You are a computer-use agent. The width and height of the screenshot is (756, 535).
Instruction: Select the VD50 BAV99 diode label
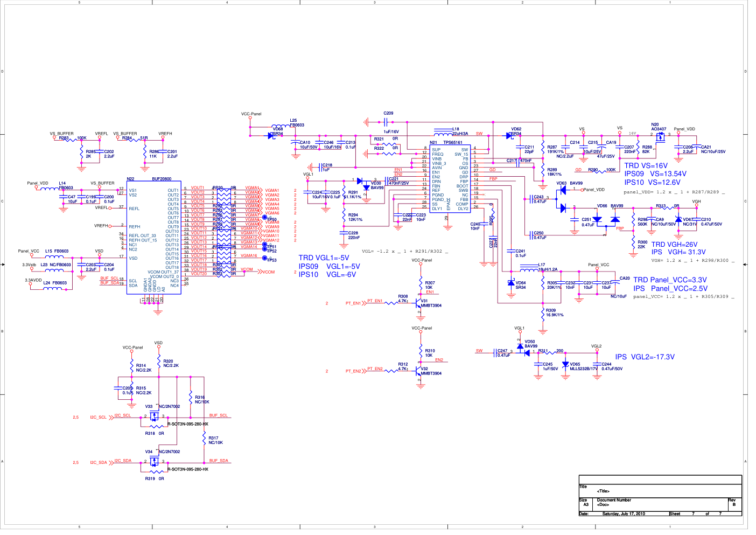click(531, 344)
